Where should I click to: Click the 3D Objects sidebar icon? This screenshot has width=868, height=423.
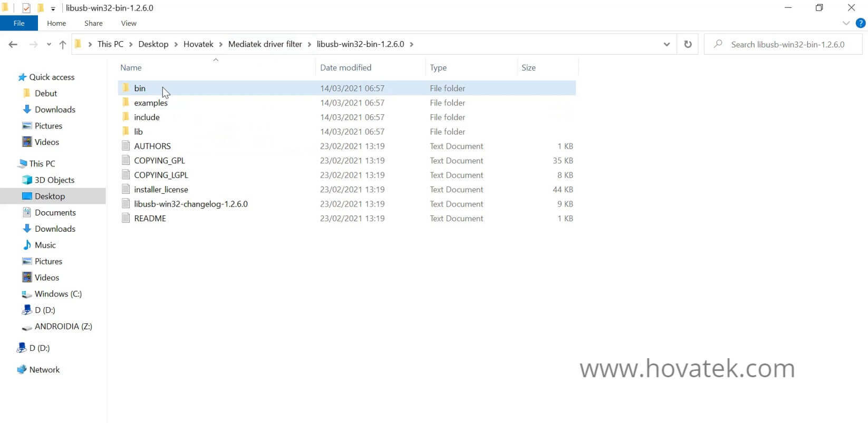tap(27, 180)
